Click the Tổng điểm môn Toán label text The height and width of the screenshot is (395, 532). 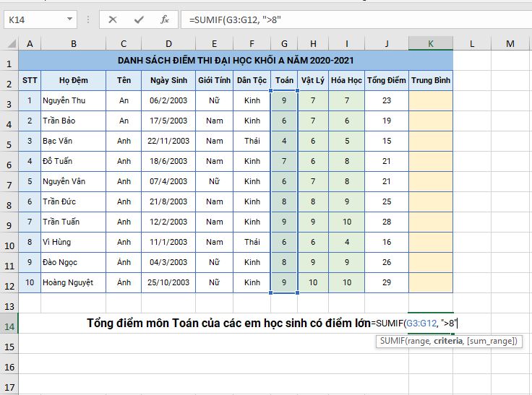pos(228,323)
